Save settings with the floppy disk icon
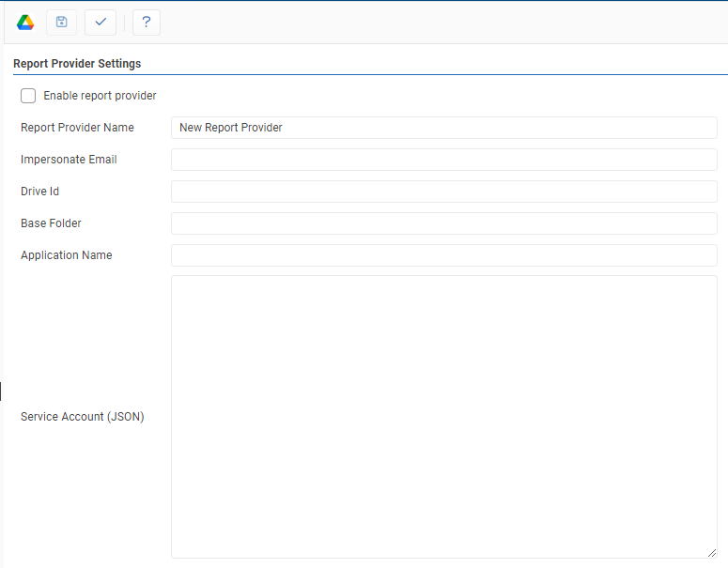The height and width of the screenshot is (568, 728). pos(62,22)
